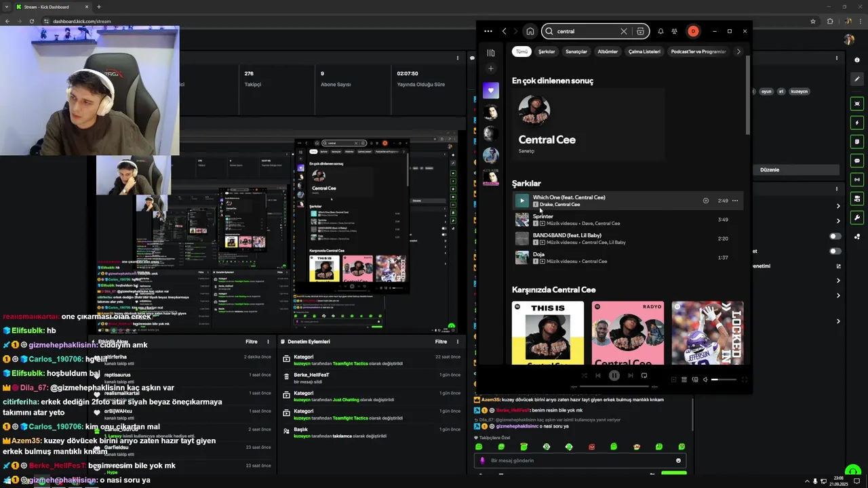Toggle repeat in Spotify player
Screen dimensions: 868x488
(644, 375)
